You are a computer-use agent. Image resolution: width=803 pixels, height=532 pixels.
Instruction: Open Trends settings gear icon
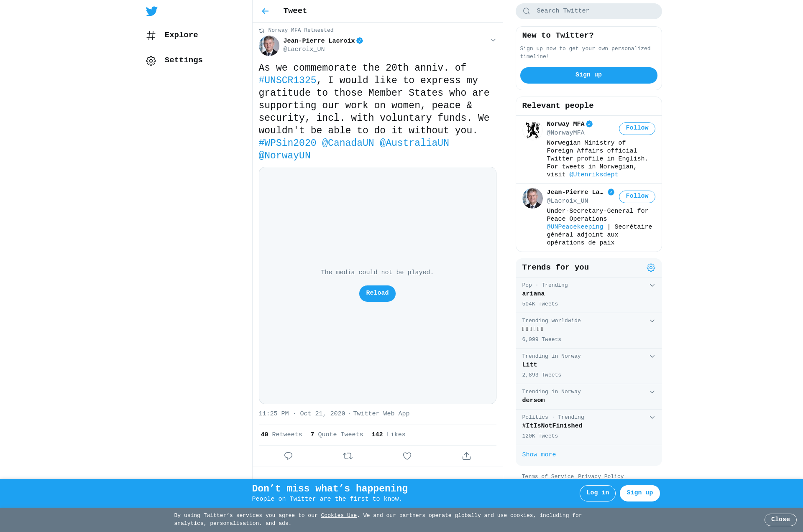pos(651,268)
